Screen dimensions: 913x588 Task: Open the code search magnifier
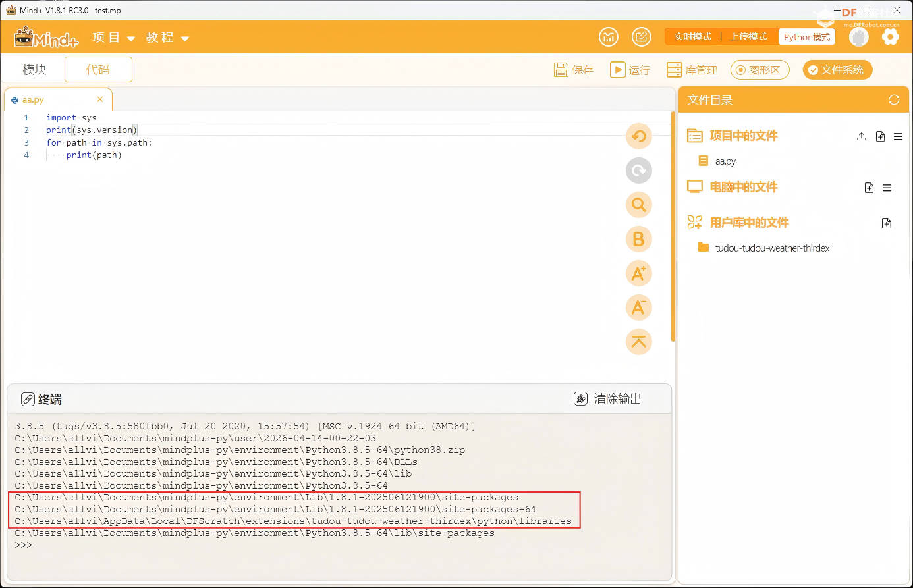point(638,205)
